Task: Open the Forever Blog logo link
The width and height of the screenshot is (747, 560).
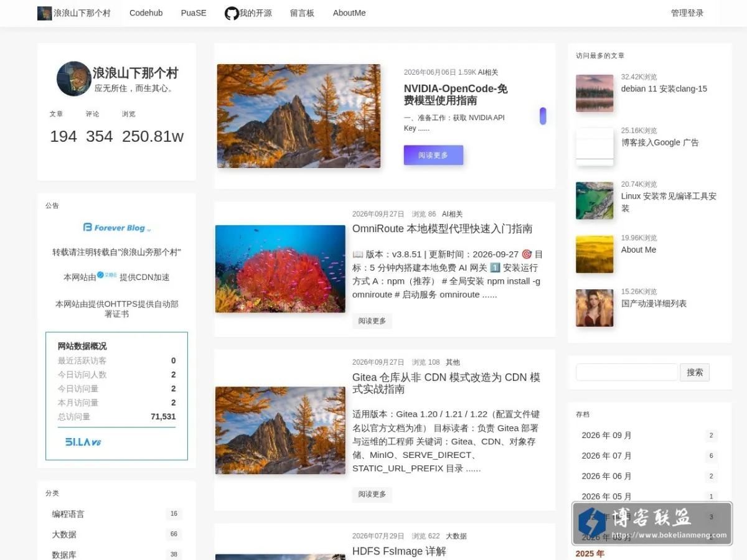Action: 116,228
